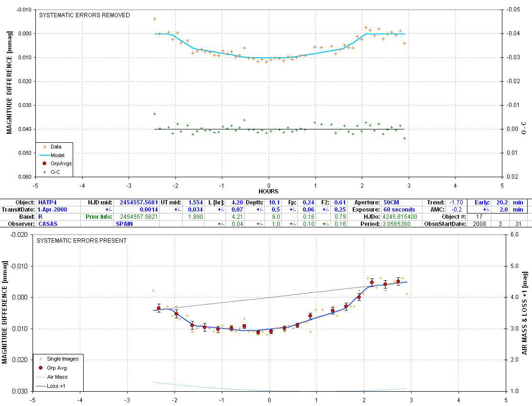The height and width of the screenshot is (406, 532).
Task: Select the Period value 3.0565360
Action: 396,224
